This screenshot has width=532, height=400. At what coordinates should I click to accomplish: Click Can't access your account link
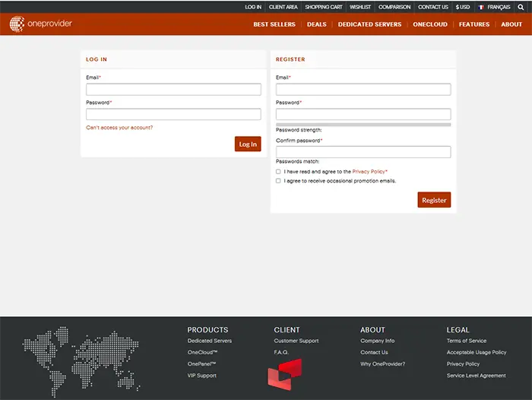[x=119, y=128]
